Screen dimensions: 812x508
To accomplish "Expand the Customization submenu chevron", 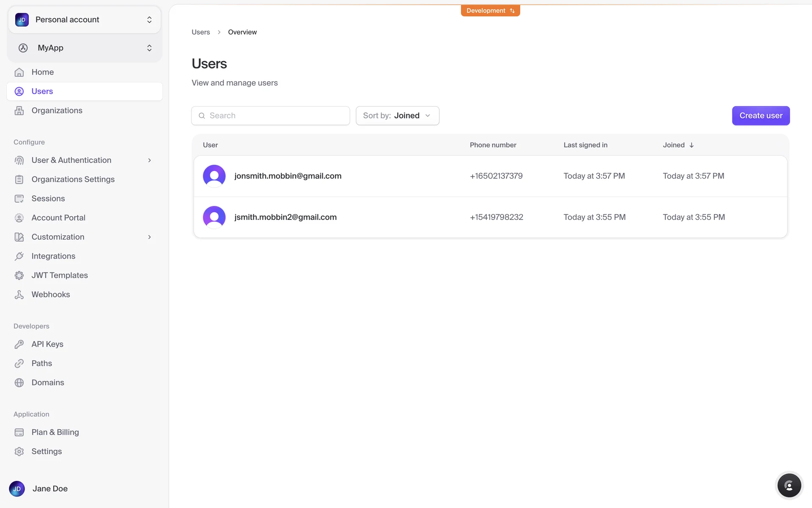I will click(x=149, y=237).
